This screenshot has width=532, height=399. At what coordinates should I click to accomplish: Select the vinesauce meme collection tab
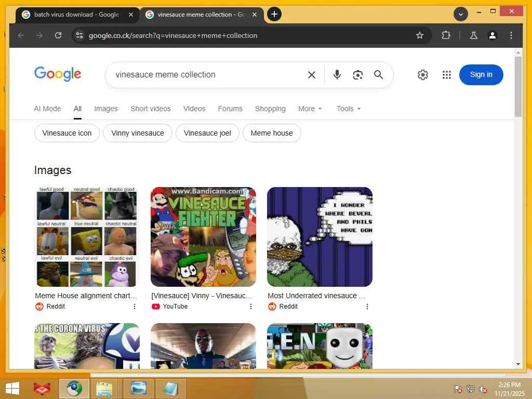pos(202,15)
